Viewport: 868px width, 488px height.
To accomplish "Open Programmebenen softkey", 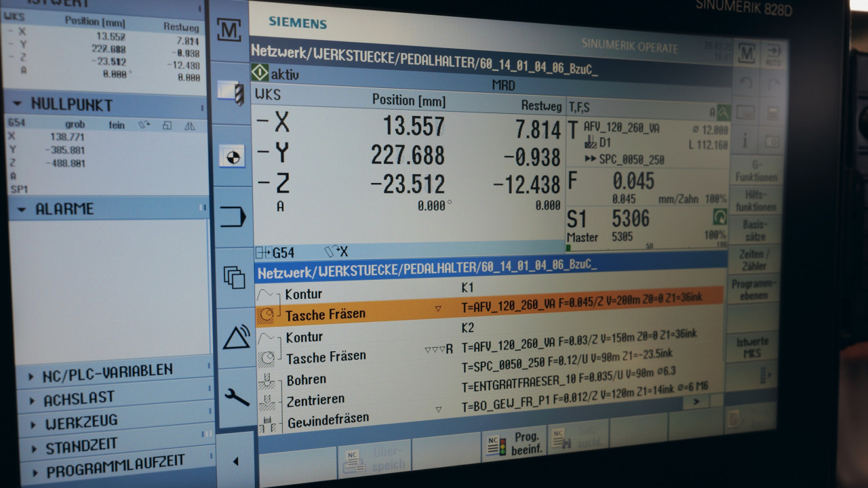I will tap(753, 289).
